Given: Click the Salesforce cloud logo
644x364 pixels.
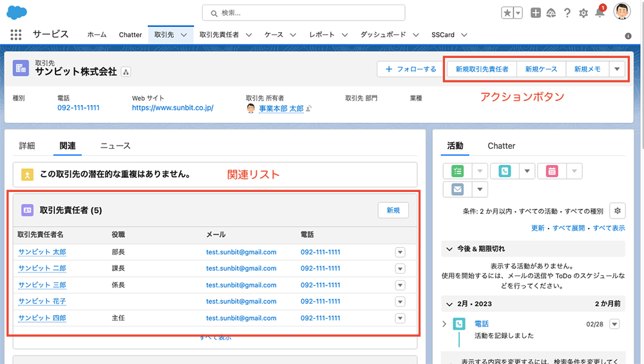Looking at the screenshot, I should (x=17, y=12).
